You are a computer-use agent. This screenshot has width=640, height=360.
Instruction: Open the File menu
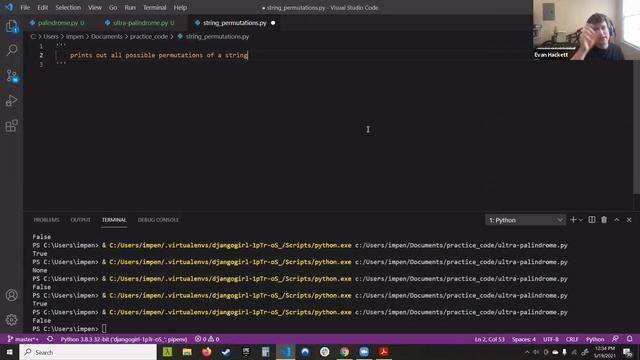click(x=25, y=7)
